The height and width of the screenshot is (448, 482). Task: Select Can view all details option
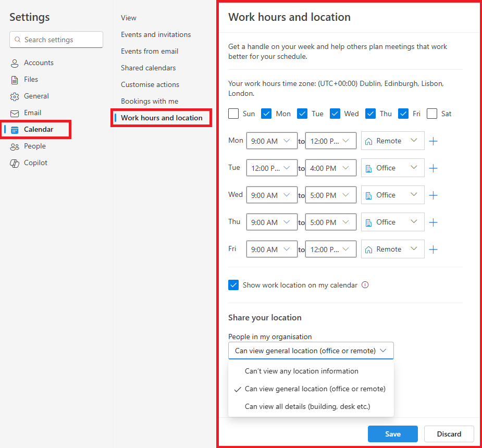(307, 406)
